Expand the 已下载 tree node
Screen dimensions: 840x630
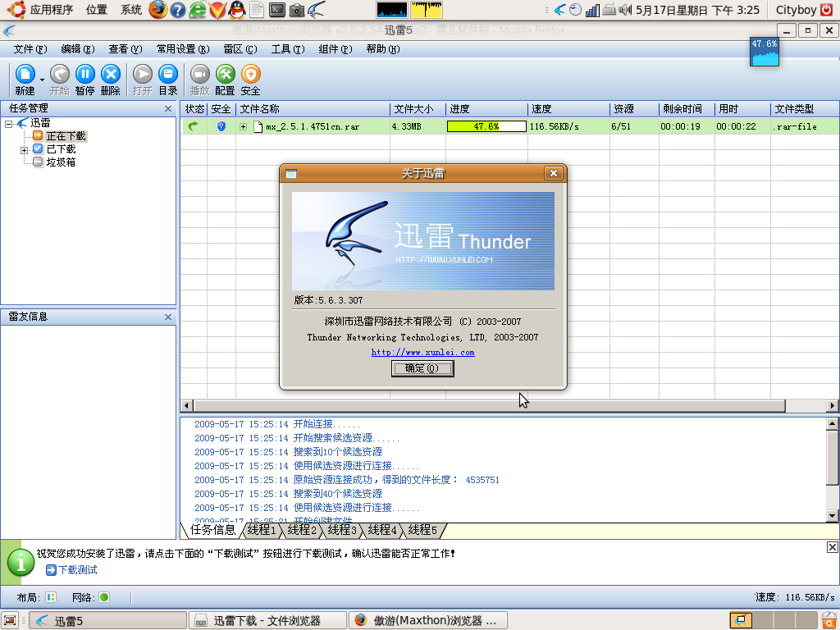pyautogui.click(x=24, y=151)
